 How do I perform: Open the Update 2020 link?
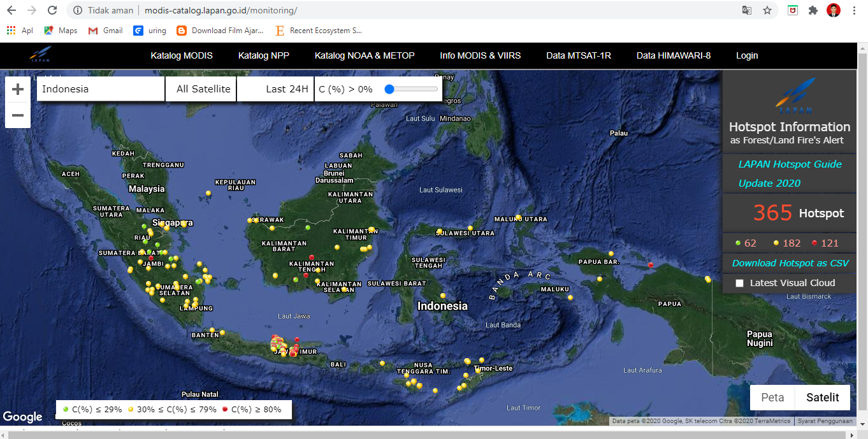(x=769, y=184)
